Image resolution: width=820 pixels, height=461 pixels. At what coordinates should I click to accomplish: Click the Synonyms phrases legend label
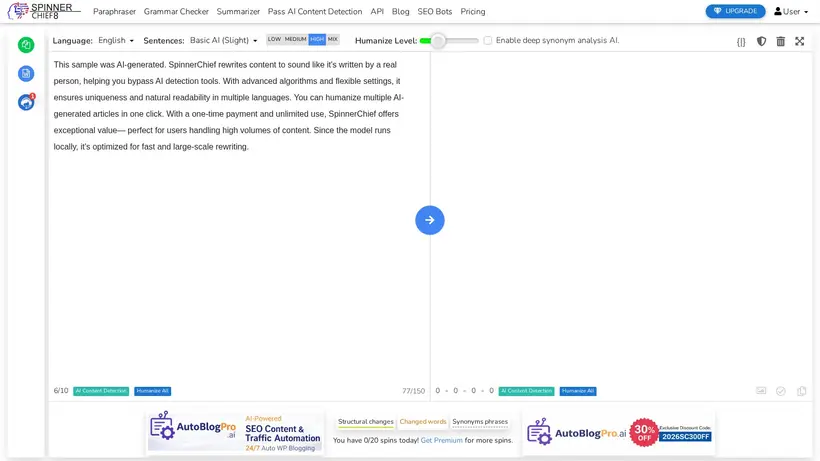pyautogui.click(x=480, y=422)
